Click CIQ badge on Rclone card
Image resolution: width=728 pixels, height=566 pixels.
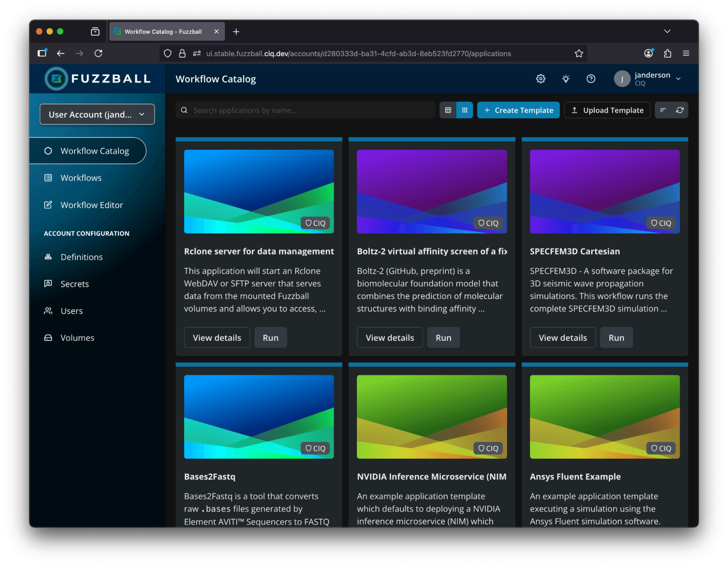pos(315,223)
